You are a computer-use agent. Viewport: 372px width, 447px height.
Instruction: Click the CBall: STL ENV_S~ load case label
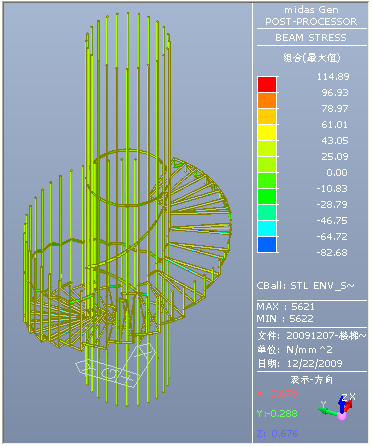pos(306,286)
